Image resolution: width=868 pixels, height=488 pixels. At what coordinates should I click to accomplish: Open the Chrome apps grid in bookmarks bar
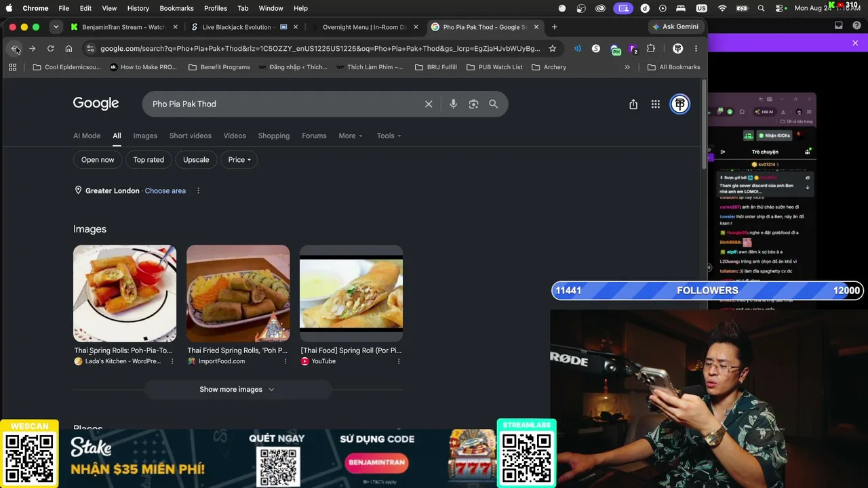pyautogui.click(x=12, y=67)
